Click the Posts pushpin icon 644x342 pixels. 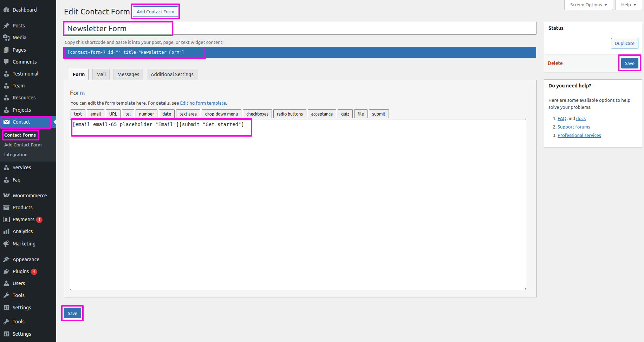tap(6, 26)
